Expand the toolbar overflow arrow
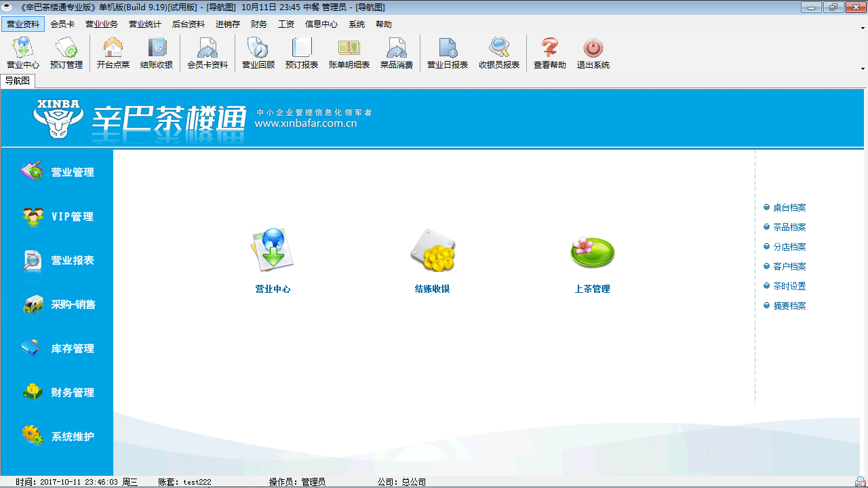The width and height of the screenshot is (868, 488). coord(863,68)
